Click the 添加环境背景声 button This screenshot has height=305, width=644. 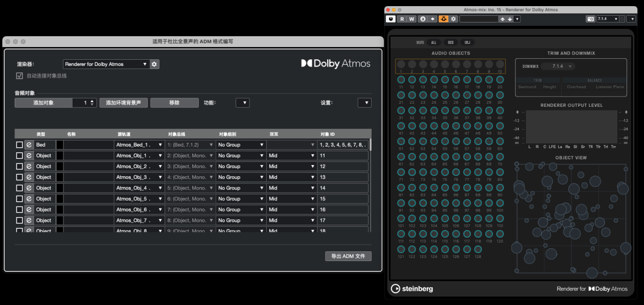tap(124, 103)
